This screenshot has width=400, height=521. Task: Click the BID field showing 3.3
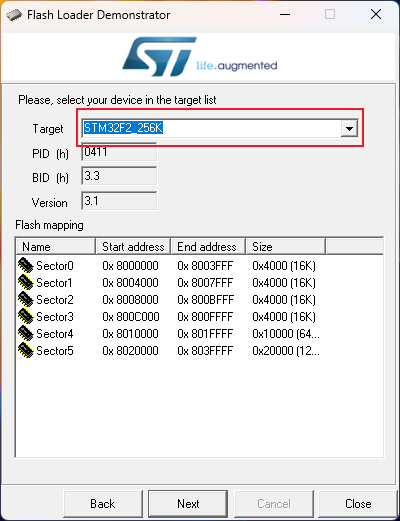(x=119, y=176)
